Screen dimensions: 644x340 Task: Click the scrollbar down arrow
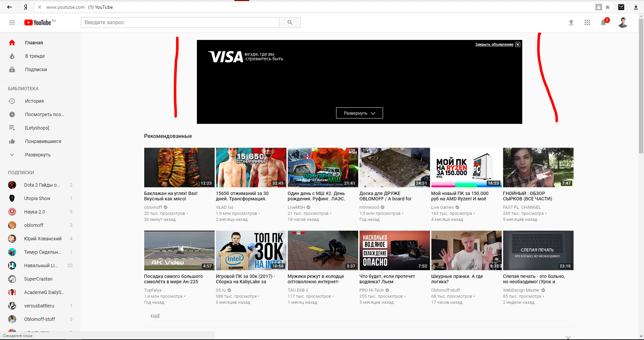(x=641, y=337)
